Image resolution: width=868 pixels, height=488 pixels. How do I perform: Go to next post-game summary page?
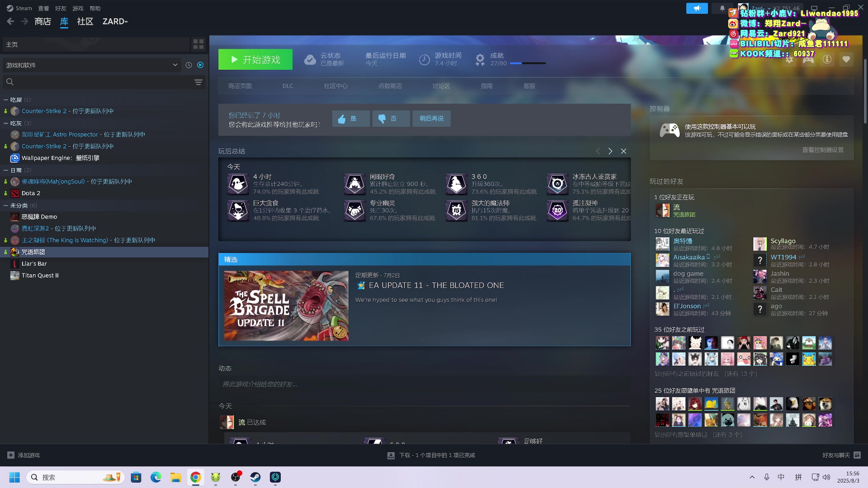click(x=610, y=151)
